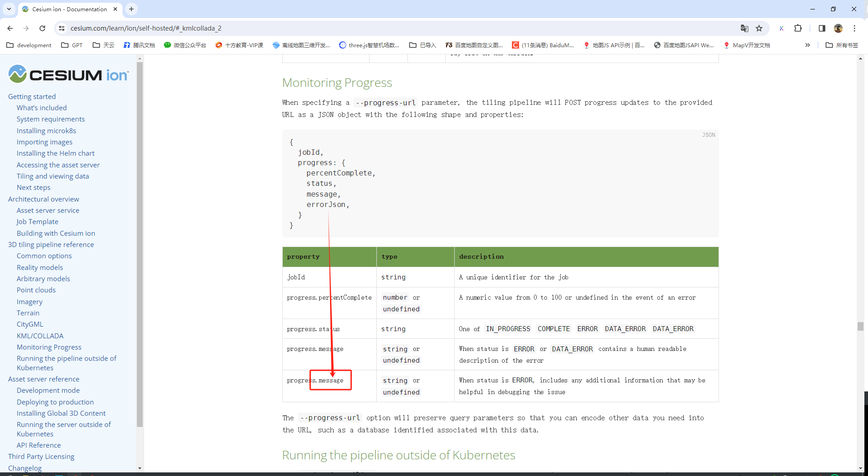This screenshot has height=476, width=868.
Task: Click the X extension icon in the toolbar
Action: click(x=782, y=28)
